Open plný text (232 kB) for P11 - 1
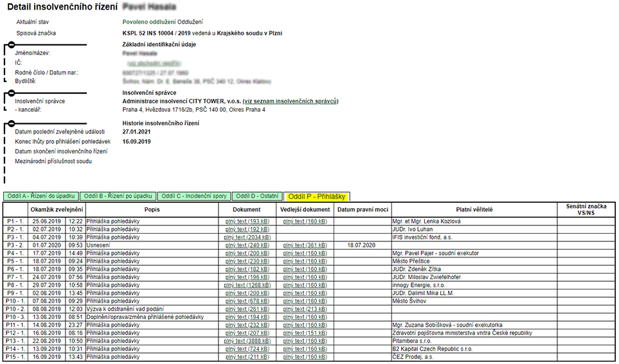 pyautogui.click(x=247, y=325)
